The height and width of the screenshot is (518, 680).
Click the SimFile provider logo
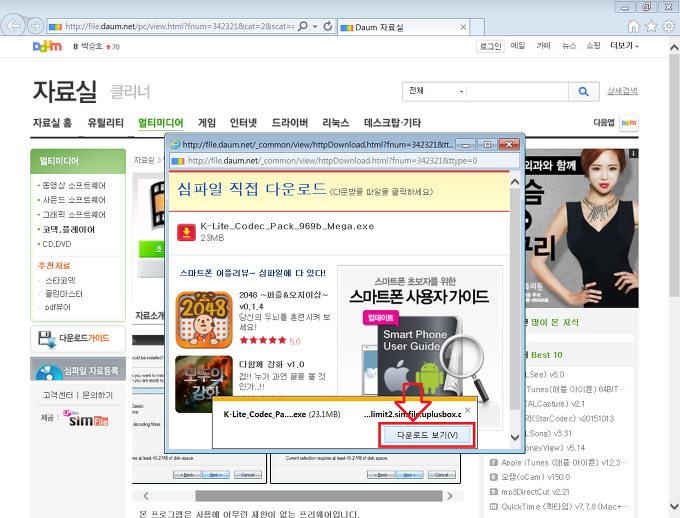(x=86, y=418)
